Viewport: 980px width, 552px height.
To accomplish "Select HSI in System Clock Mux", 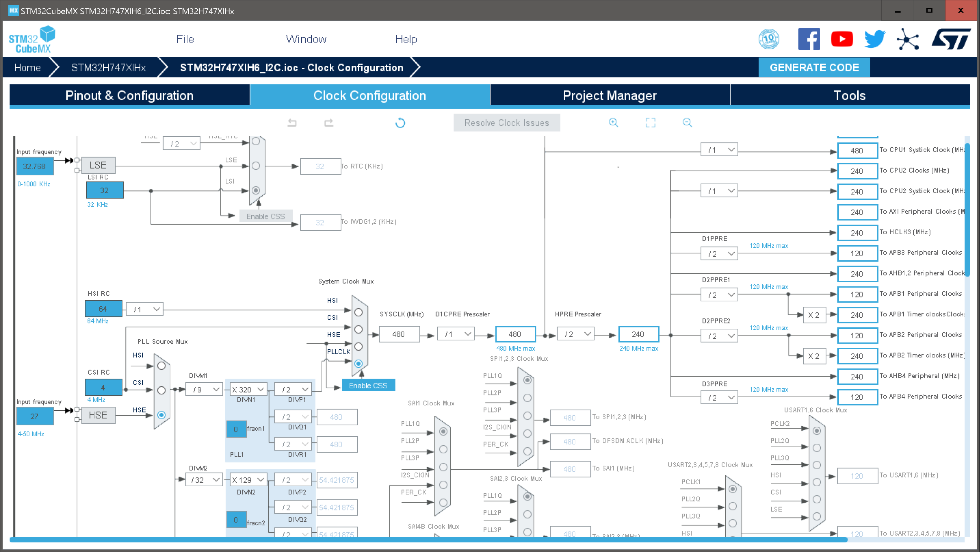I will click(x=358, y=312).
